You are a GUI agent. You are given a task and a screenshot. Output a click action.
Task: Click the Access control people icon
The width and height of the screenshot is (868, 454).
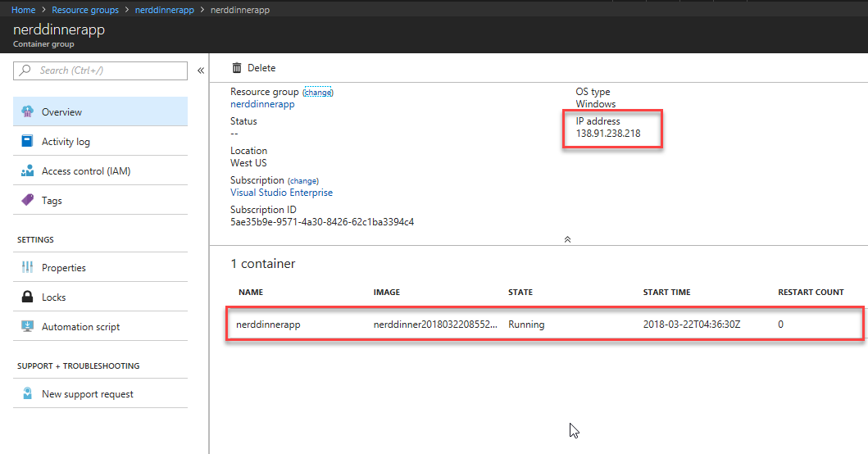click(27, 171)
